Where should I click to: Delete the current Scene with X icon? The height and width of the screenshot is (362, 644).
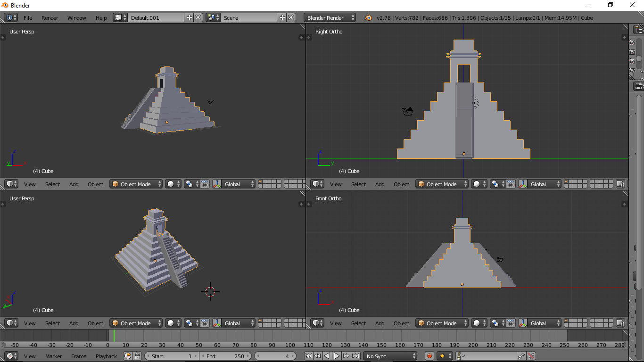click(x=291, y=18)
